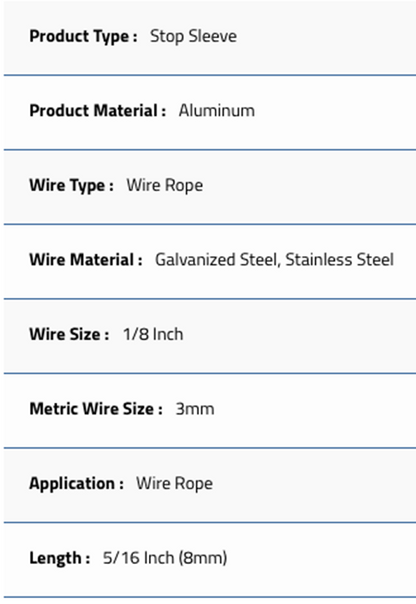416x604 pixels.
Task: Select Wire Rope value in Wire Type row
Action: point(165,186)
